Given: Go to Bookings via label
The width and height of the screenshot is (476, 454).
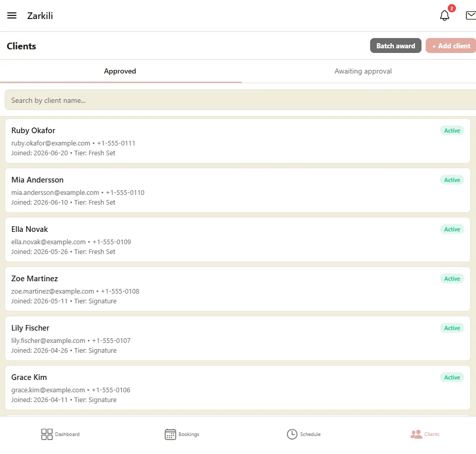Looking at the screenshot, I should pos(189,434).
